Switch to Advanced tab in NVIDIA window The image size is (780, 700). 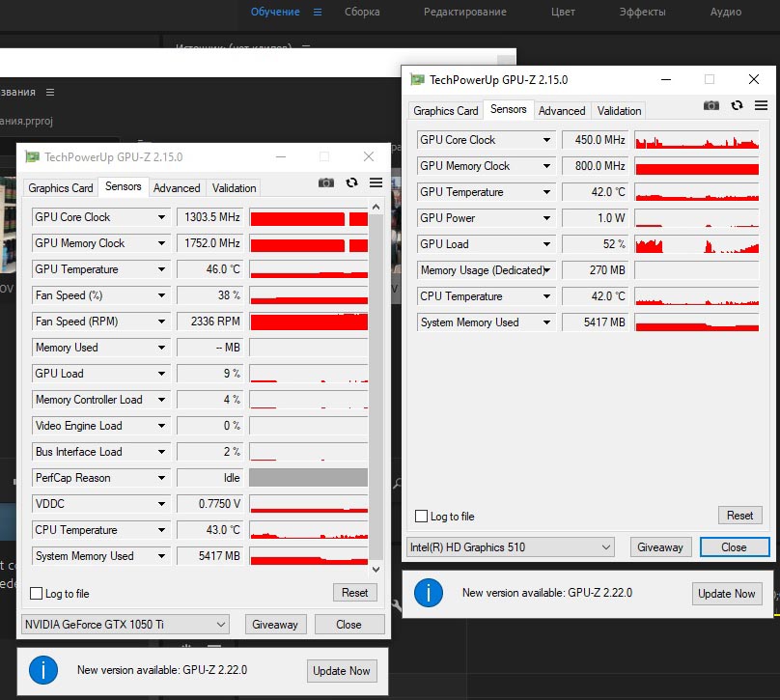[177, 188]
